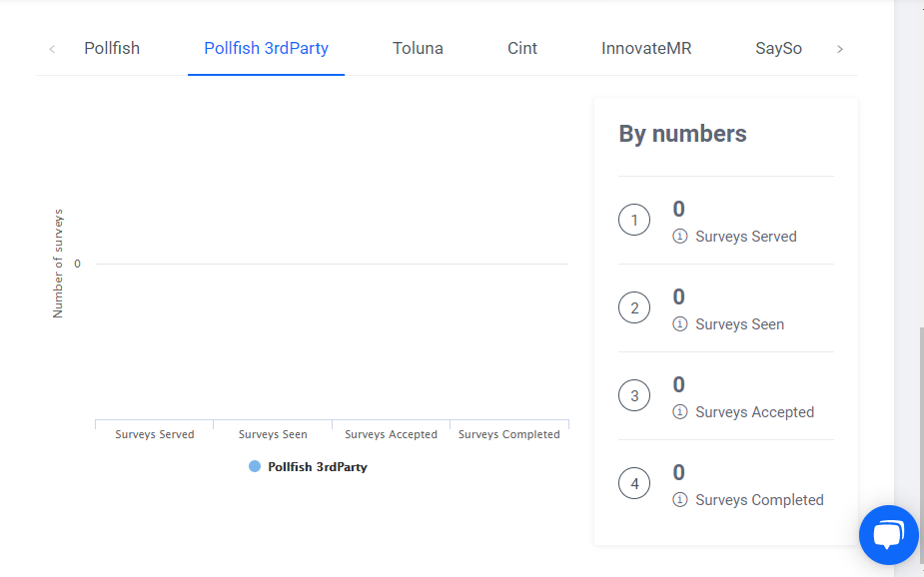
Task: Click the step 1 circle icon
Action: (634, 220)
